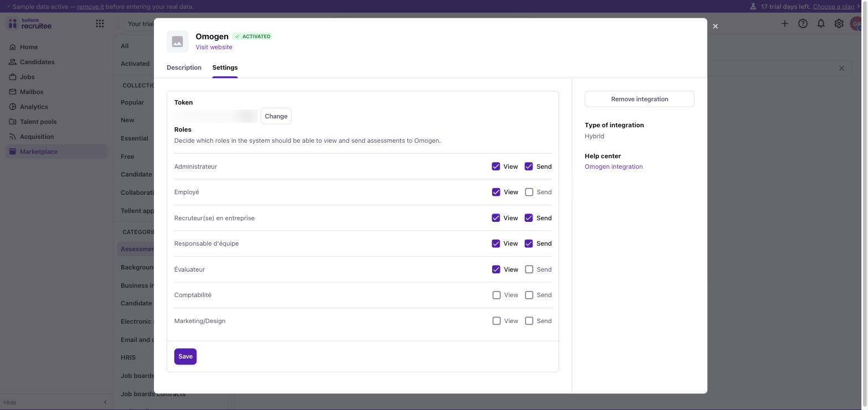
Task: Save the integration settings
Action: point(185,356)
